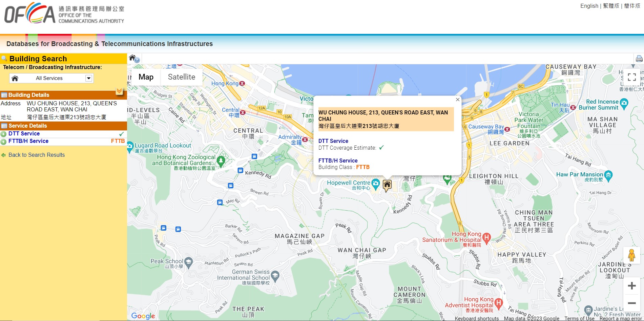The height and width of the screenshot is (321, 644).
Task: Open the Terms of Use link
Action: 579,318
